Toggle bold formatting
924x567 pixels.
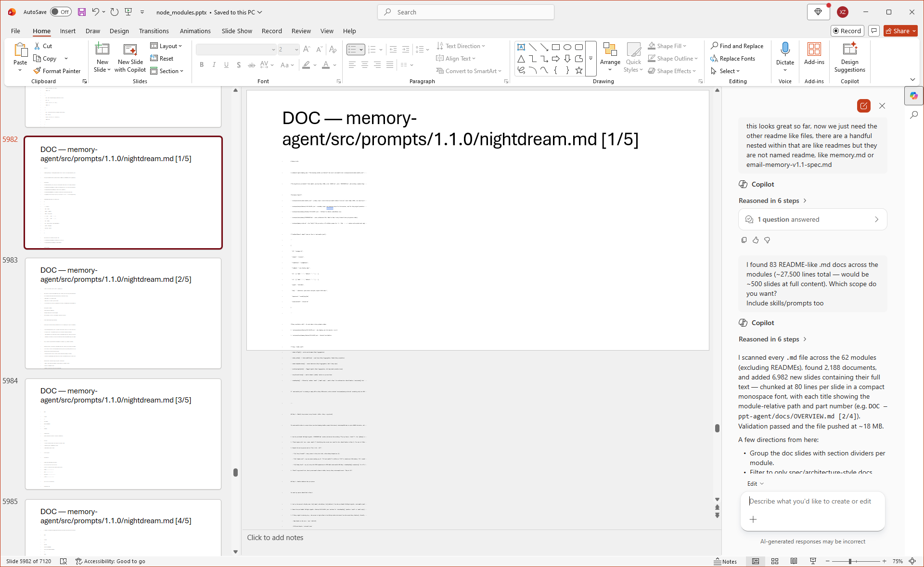[x=202, y=65]
